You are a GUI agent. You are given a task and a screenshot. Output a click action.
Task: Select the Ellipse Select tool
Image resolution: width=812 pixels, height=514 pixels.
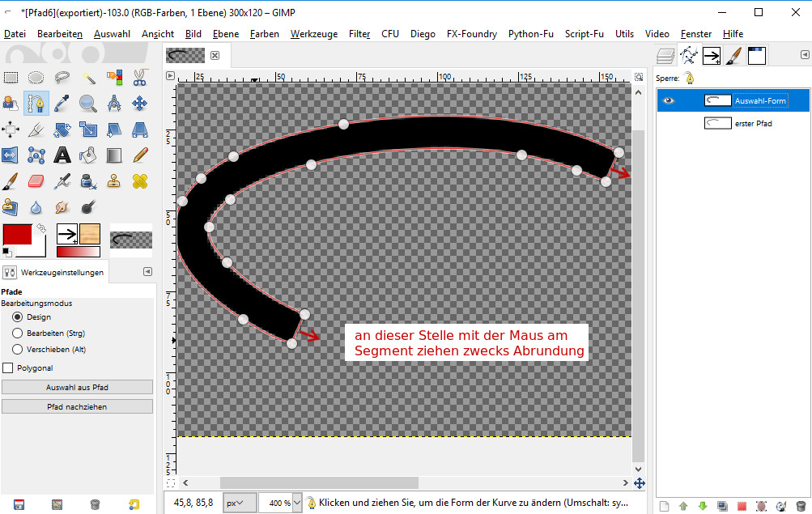(36, 78)
